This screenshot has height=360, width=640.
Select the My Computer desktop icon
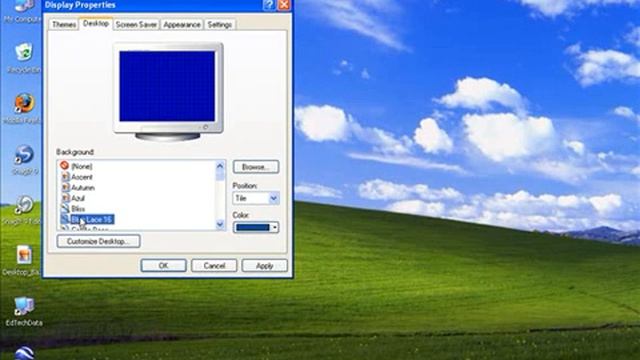(x=24, y=6)
